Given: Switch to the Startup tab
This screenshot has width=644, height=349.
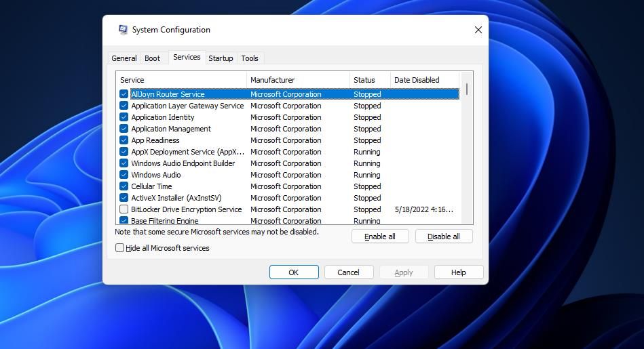Looking at the screenshot, I should tap(221, 58).
